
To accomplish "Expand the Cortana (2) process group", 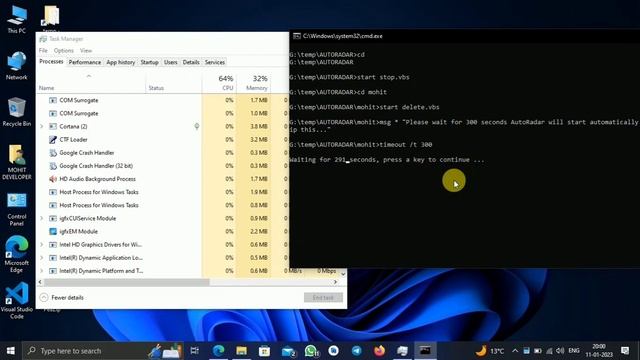I will tap(41, 127).
